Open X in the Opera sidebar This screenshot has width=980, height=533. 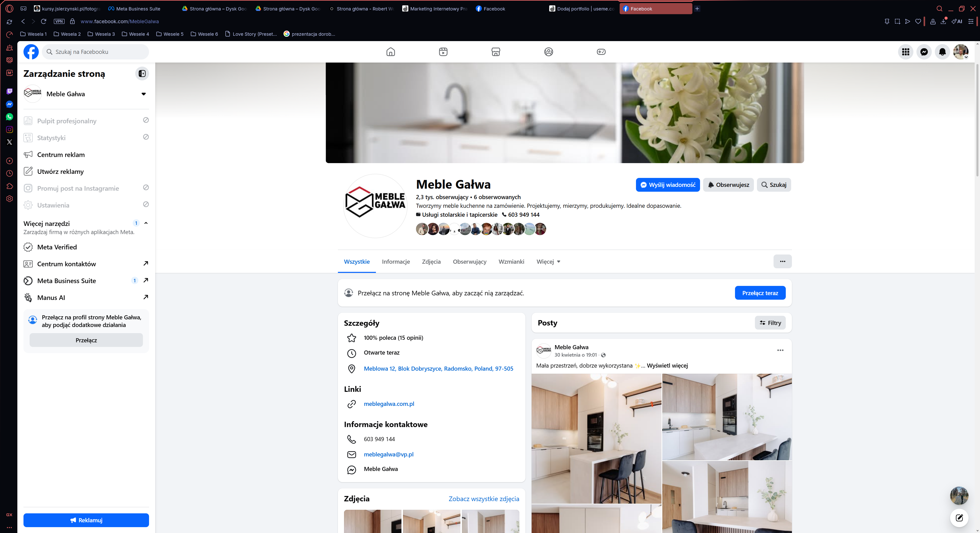[x=9, y=142]
